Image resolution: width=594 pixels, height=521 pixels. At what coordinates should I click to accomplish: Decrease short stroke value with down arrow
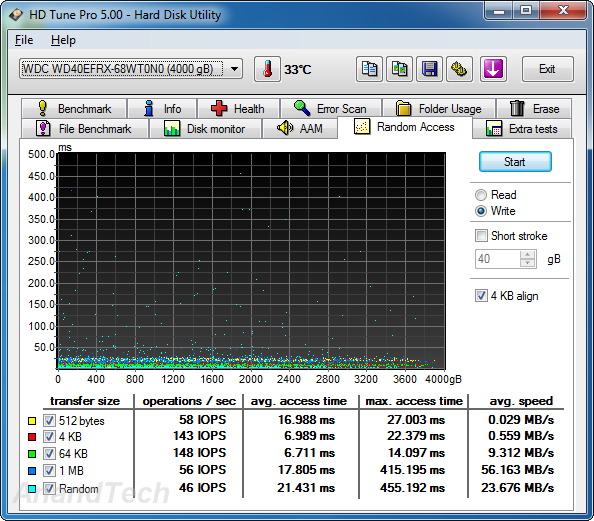point(528,263)
